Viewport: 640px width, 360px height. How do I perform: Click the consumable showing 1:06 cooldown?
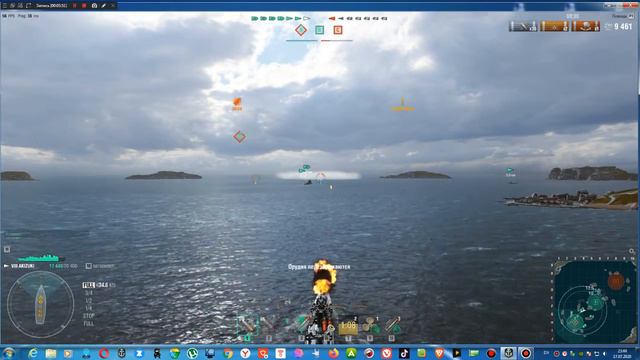tap(348, 326)
